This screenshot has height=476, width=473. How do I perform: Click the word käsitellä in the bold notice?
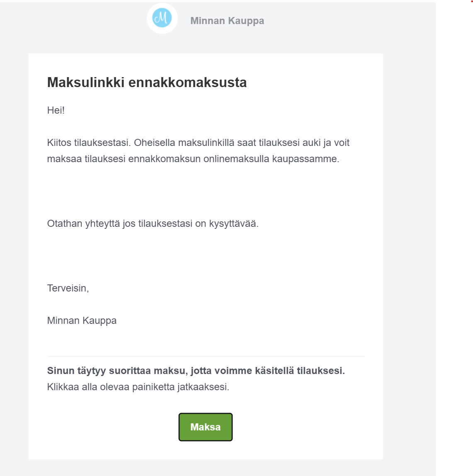[274, 371]
